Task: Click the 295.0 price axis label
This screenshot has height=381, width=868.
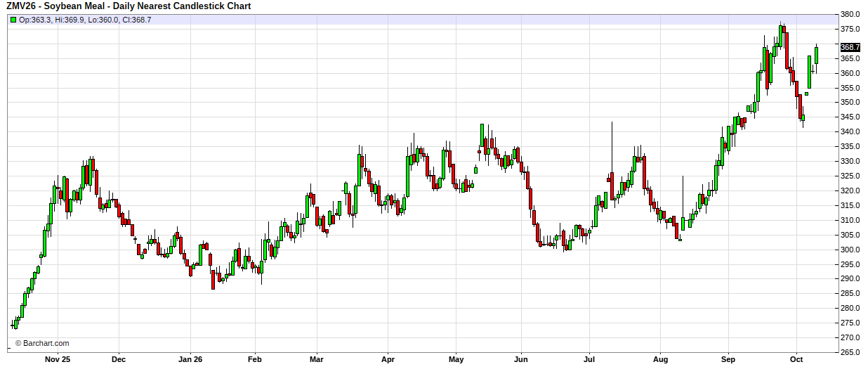Action: (850, 264)
